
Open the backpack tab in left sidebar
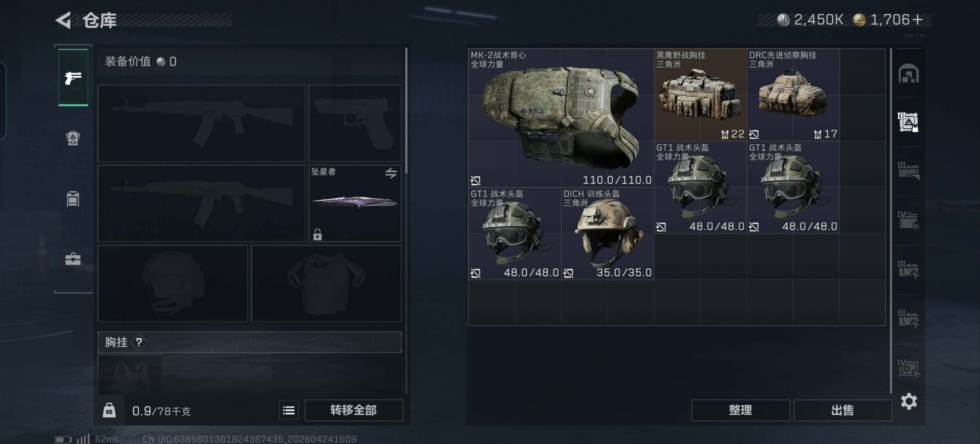coord(73,138)
